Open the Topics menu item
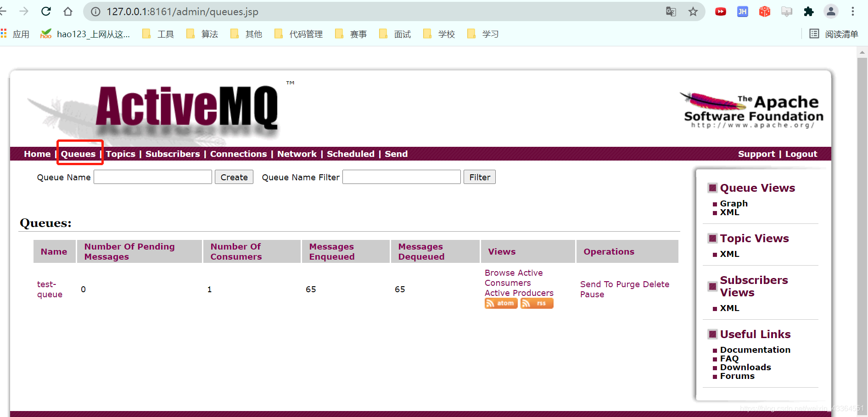Screen dimensions: 868x417 point(121,154)
